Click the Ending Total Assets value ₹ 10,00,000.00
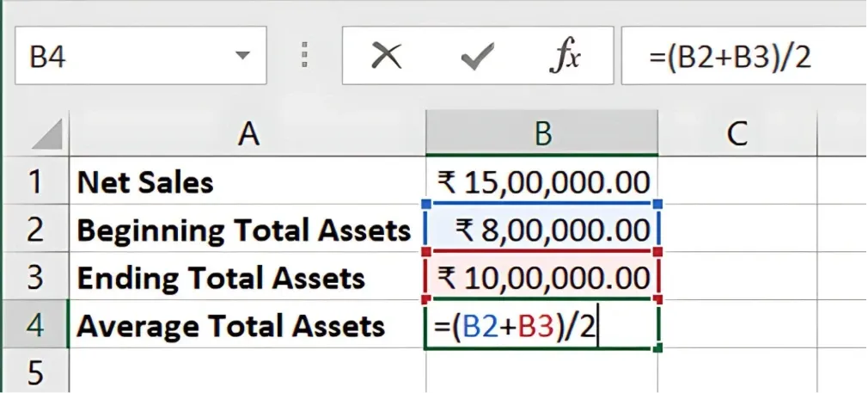Viewport: 868px width, 393px height. pyautogui.click(x=542, y=279)
